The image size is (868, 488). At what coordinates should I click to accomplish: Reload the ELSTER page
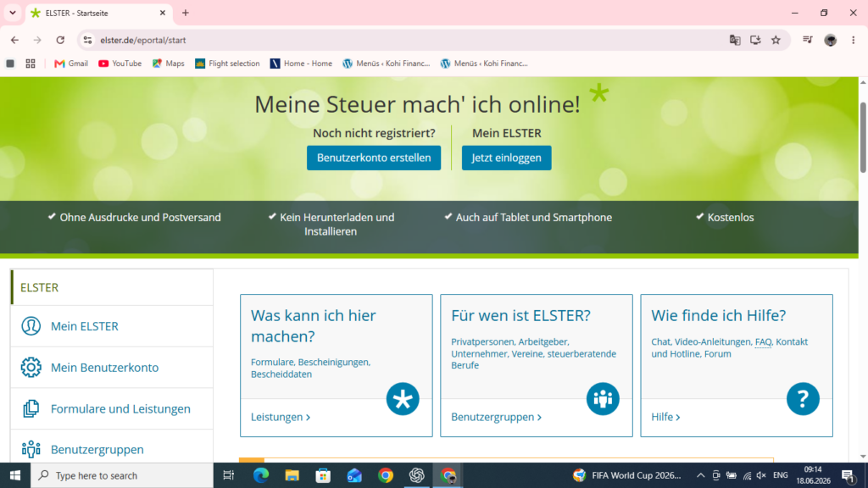point(60,40)
